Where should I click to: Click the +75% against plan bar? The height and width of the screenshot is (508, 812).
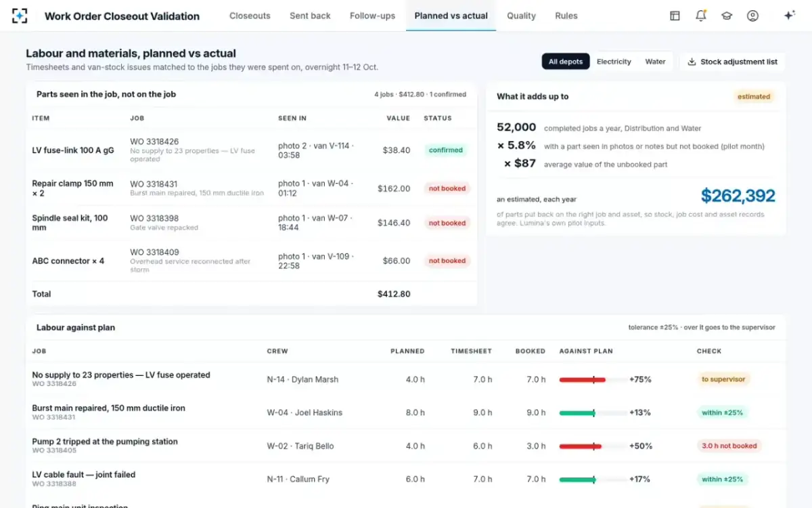click(x=592, y=380)
